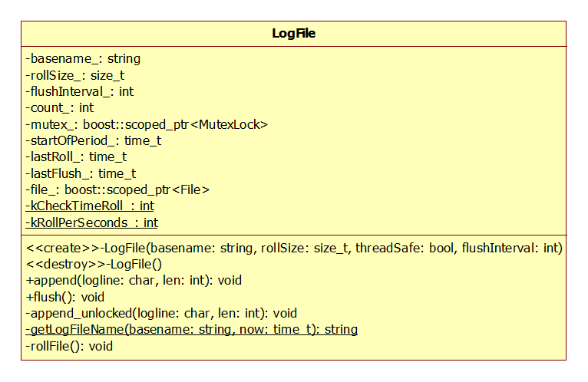Select the underlined kCheckTimeRoll_ static attribute
Screen dimensions: 588x382
click(90, 206)
